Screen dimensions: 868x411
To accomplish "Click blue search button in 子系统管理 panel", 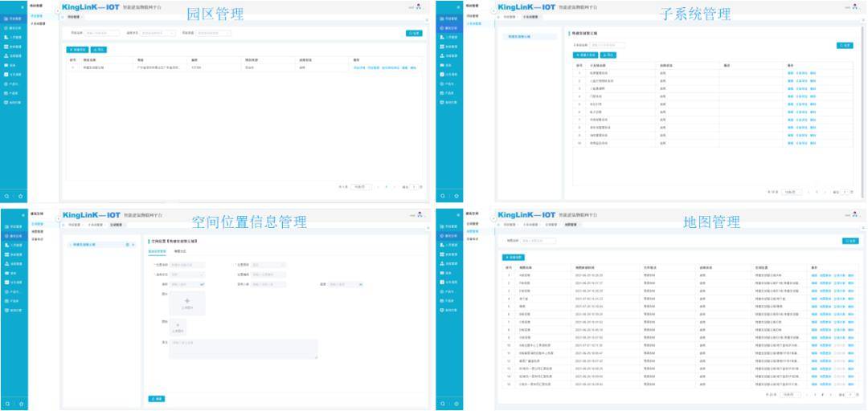I will pyautogui.click(x=845, y=46).
